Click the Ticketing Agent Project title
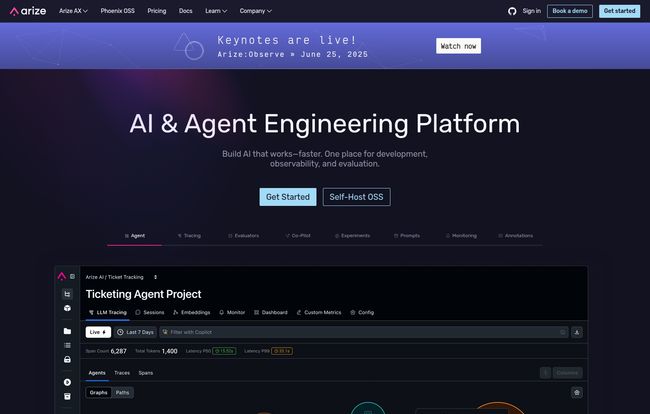This screenshot has width=650, height=414. (143, 294)
